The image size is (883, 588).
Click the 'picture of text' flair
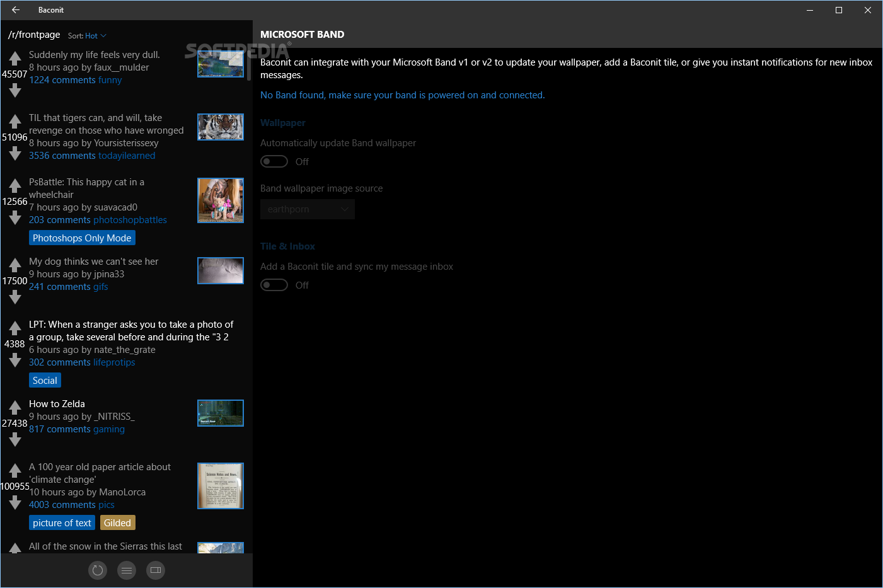click(62, 523)
